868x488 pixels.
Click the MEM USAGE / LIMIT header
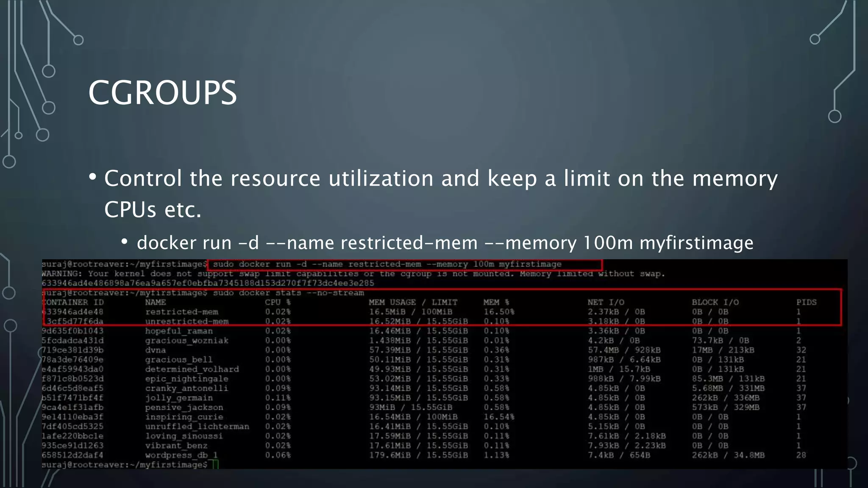click(x=413, y=302)
